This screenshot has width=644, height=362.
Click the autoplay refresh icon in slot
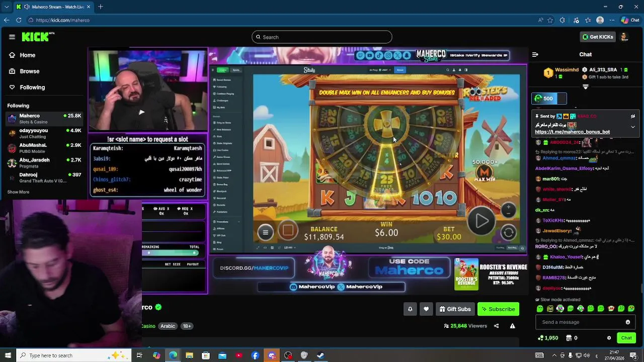coord(508,232)
